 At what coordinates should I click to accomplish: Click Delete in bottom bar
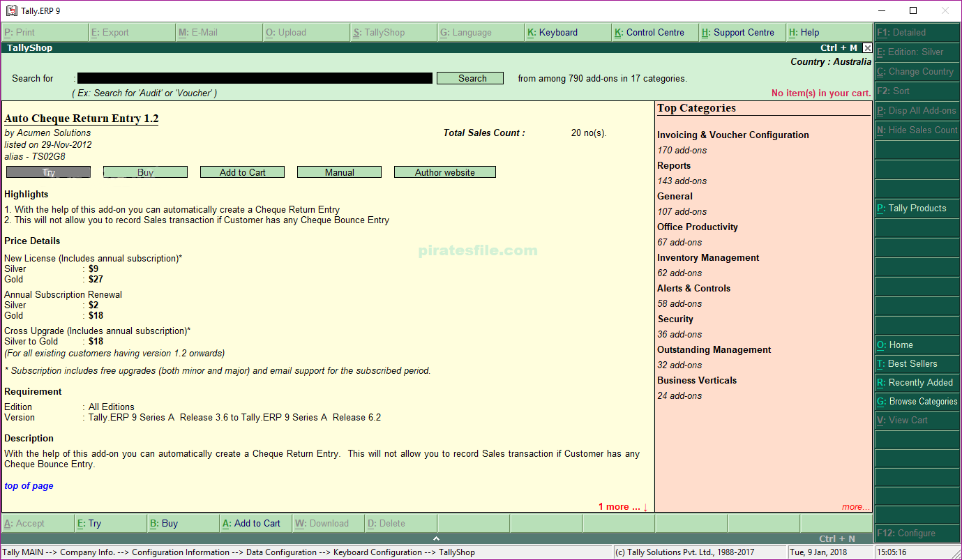point(400,523)
